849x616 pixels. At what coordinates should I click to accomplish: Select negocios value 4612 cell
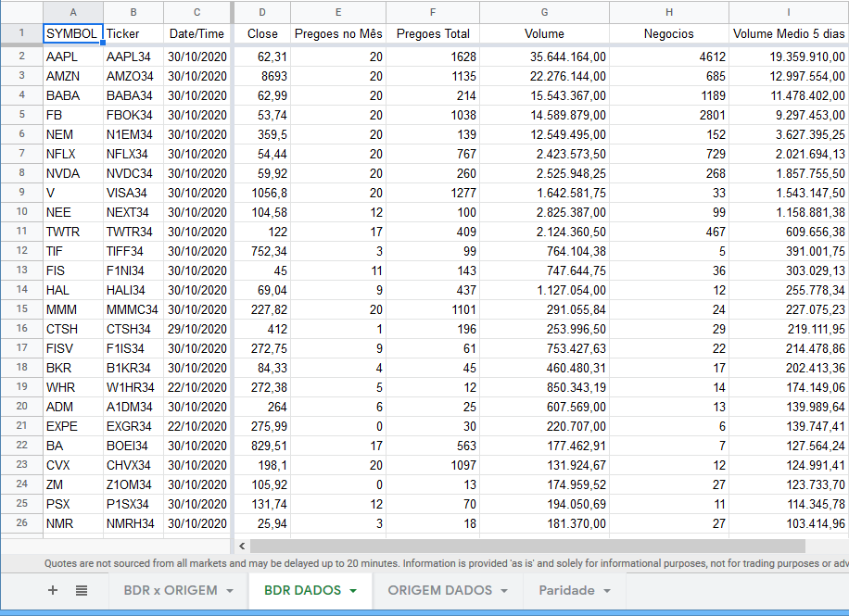pos(669,57)
